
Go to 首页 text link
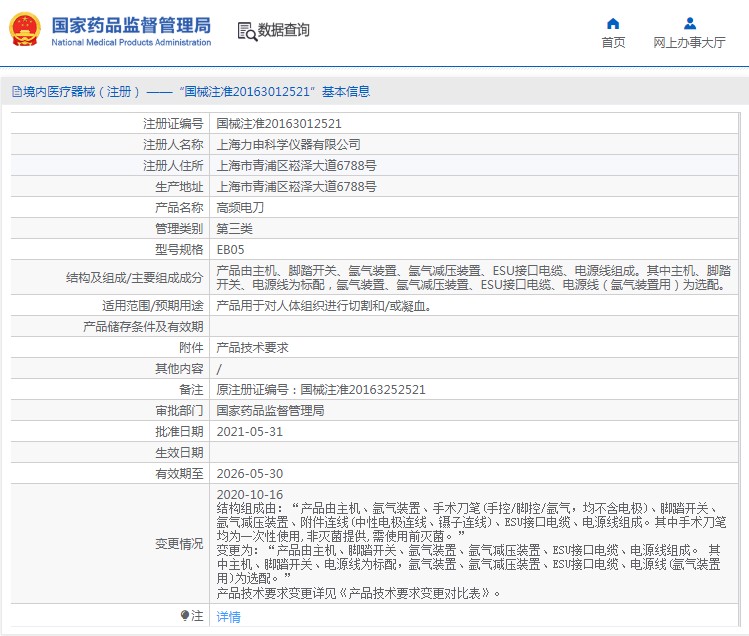[613, 43]
